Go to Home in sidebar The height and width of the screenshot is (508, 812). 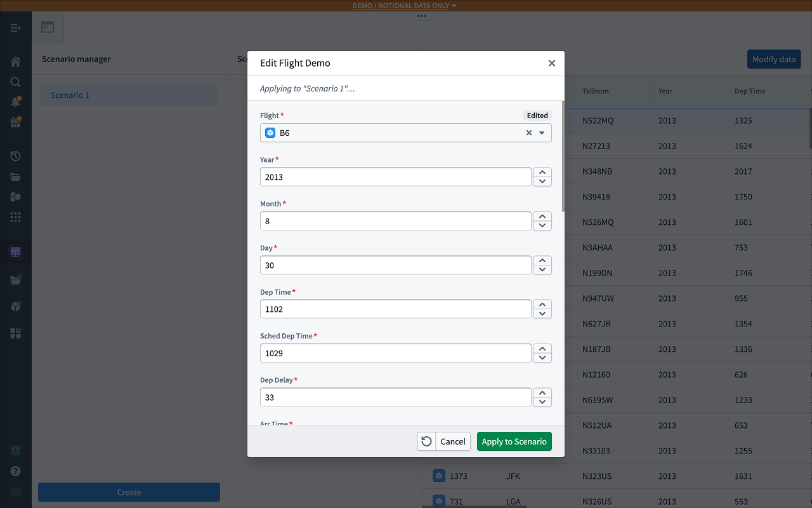click(x=15, y=62)
